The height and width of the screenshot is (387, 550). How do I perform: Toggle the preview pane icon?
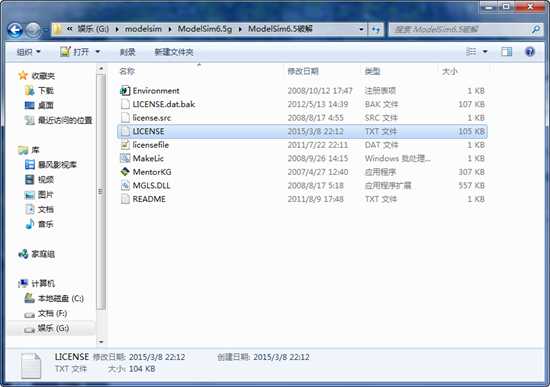click(x=506, y=52)
